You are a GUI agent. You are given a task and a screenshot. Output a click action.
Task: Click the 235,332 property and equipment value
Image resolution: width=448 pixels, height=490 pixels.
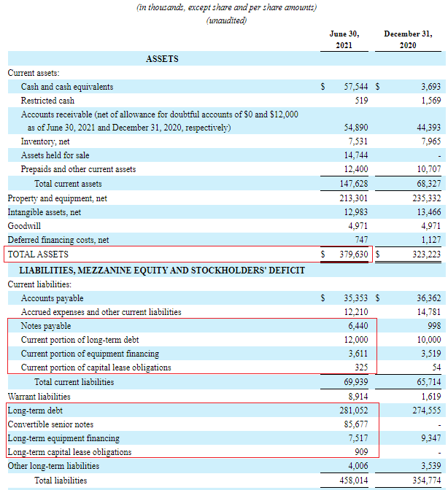pos(426,198)
